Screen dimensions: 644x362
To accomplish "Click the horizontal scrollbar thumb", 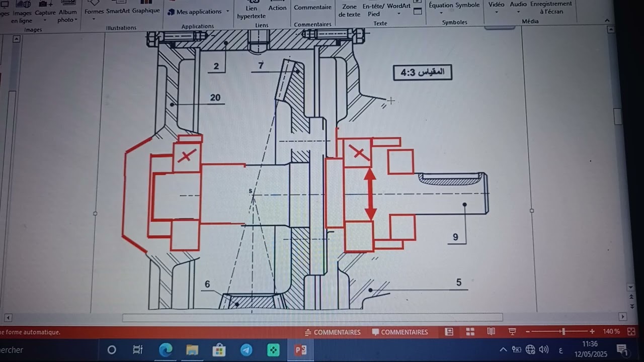I will (x=312, y=317).
